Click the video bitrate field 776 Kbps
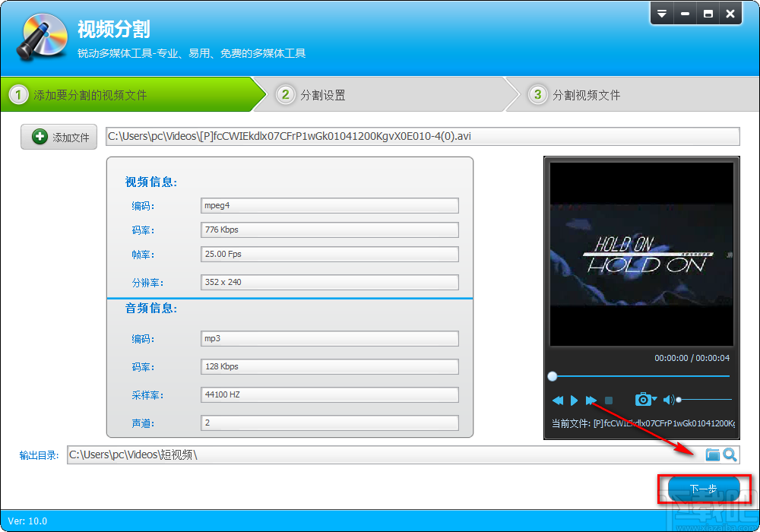 click(x=330, y=230)
